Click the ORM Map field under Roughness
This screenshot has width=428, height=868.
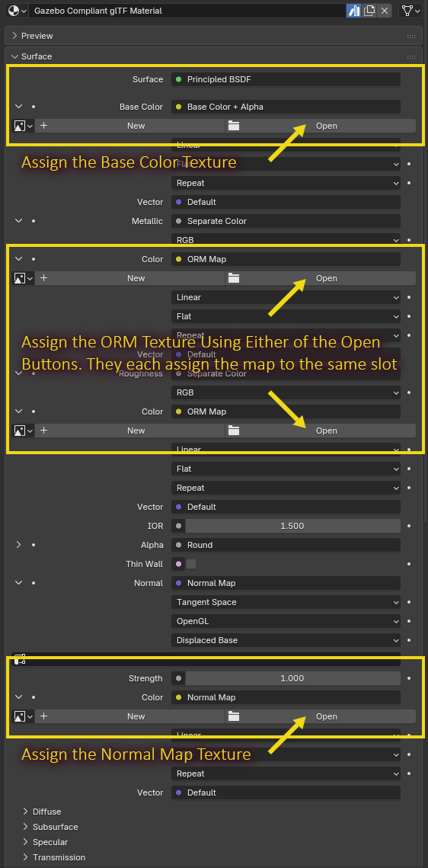[x=286, y=412]
